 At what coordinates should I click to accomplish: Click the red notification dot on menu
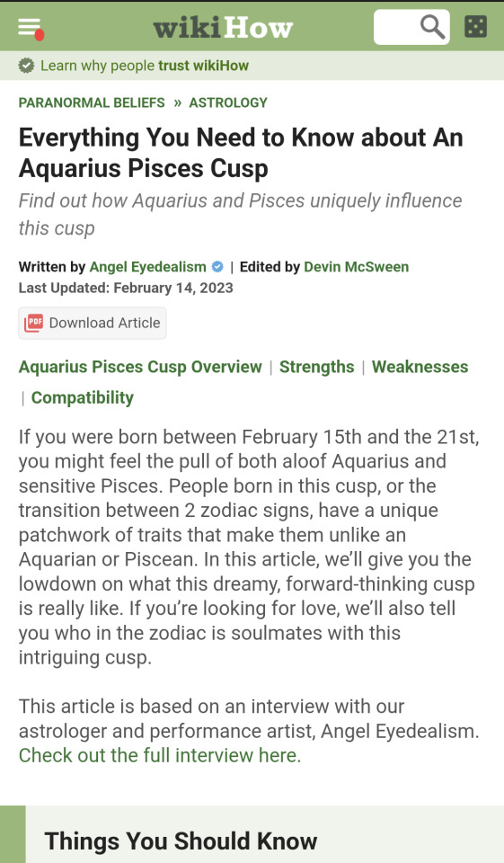pos(39,35)
